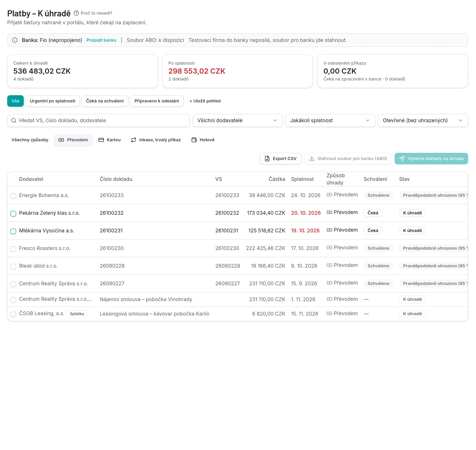Click the info icon next to Banka
This screenshot has height=450, width=476.
pyautogui.click(x=15, y=40)
